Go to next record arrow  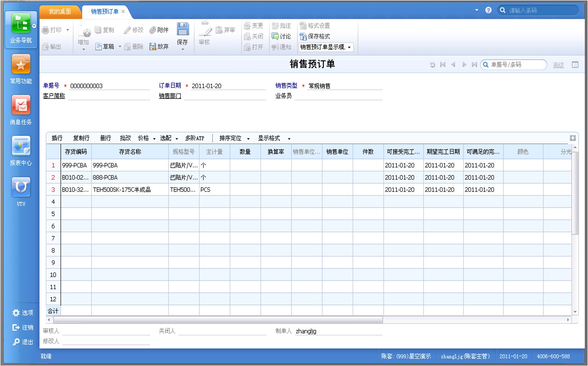pos(464,65)
